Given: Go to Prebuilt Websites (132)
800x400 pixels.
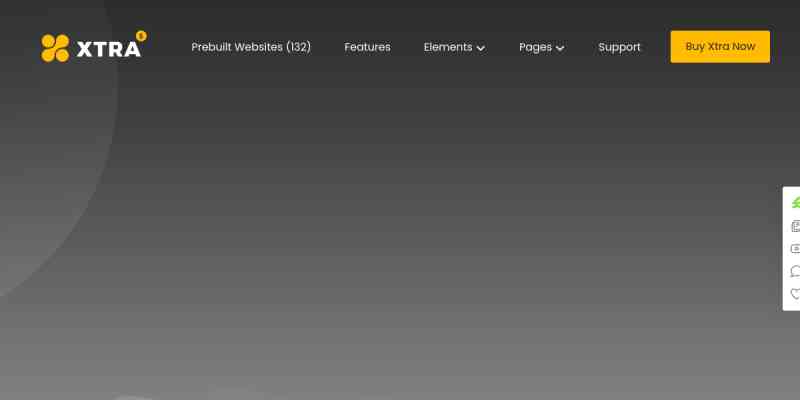Looking at the screenshot, I should click(251, 47).
